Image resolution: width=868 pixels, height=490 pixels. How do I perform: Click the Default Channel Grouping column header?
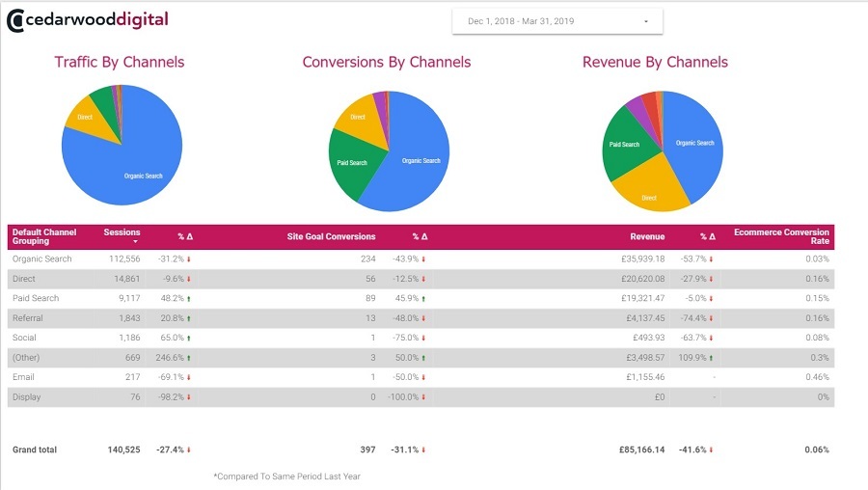click(x=44, y=236)
